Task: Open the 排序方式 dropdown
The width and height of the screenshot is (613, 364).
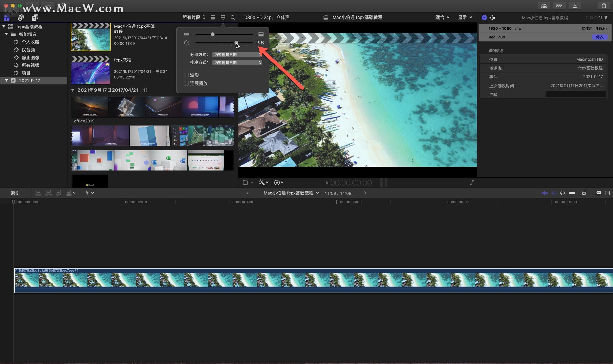Action: click(237, 63)
